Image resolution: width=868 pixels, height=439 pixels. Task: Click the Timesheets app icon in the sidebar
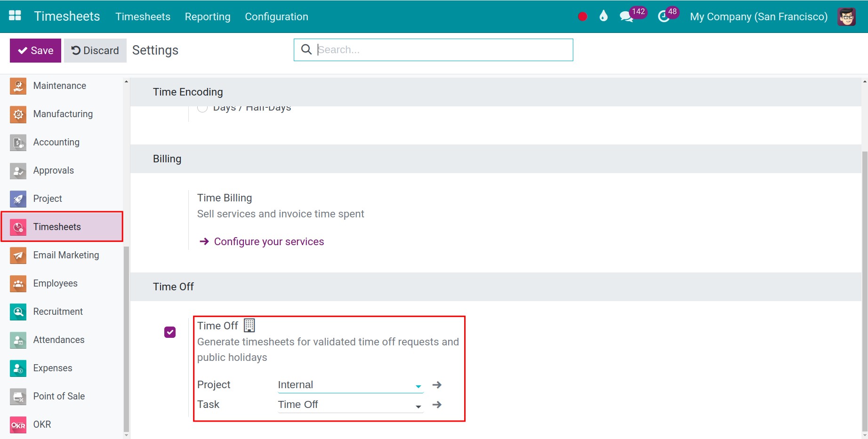pos(18,227)
